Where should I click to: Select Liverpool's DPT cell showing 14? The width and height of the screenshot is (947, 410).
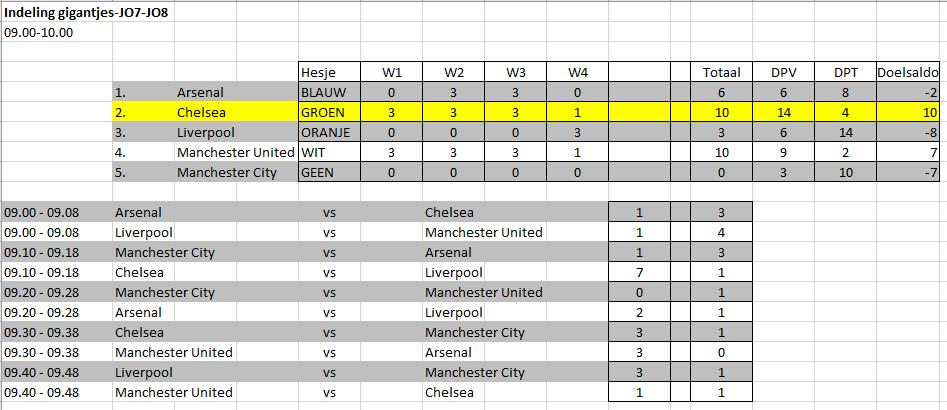tap(845, 132)
